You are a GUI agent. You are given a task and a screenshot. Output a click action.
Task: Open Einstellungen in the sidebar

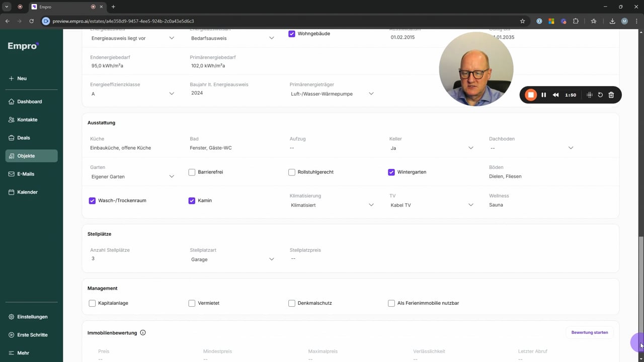tap(31, 317)
